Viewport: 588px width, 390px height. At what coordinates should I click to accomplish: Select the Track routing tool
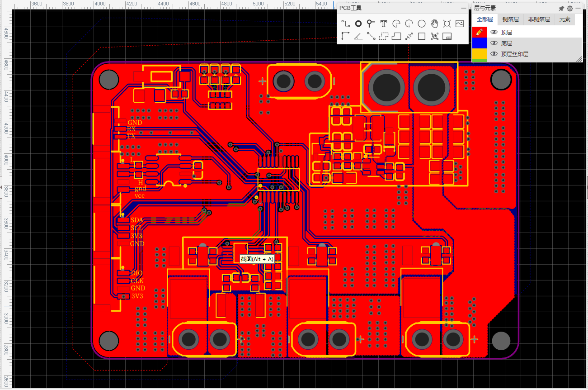coord(346,24)
